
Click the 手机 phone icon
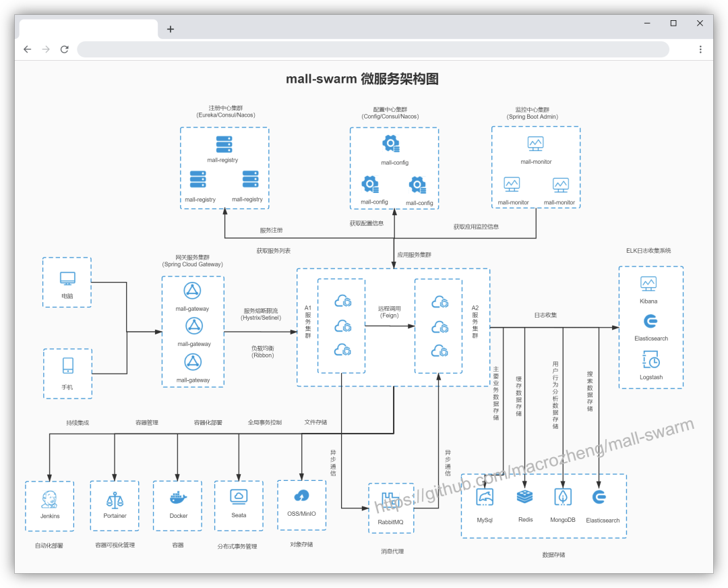pos(68,365)
